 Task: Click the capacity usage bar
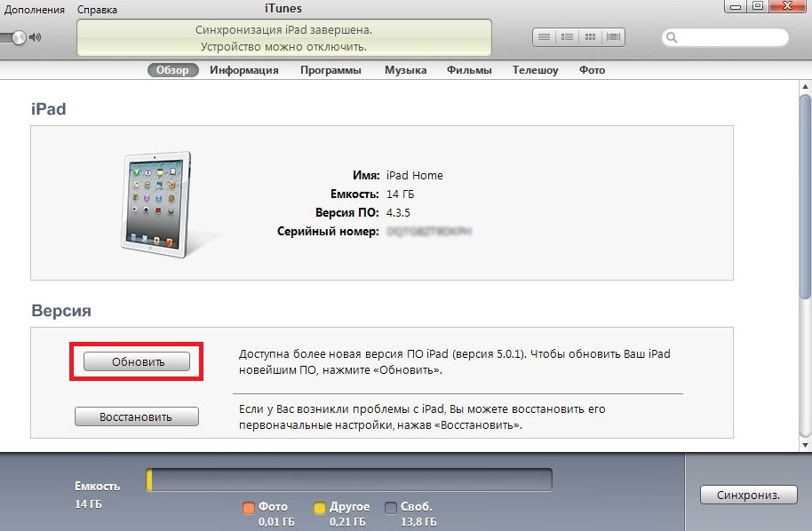pyautogui.click(x=349, y=479)
